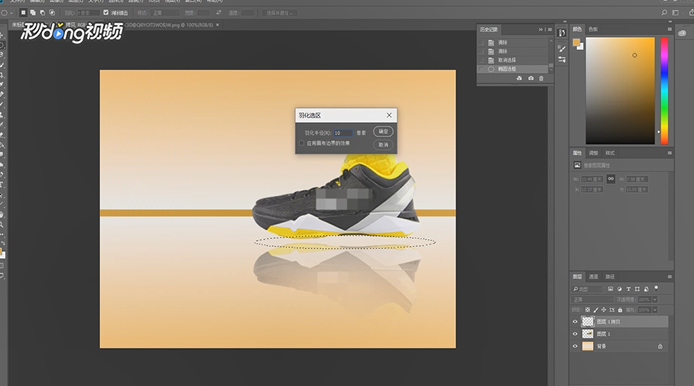The image size is (694, 386).
Task: Select the Add to Selection mode icon
Action: click(33, 12)
